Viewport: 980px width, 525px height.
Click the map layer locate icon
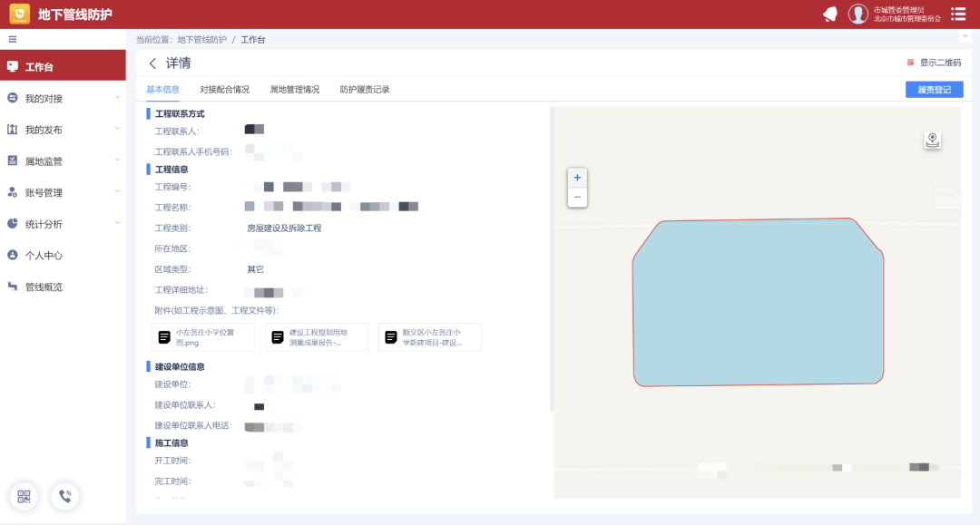coord(932,140)
